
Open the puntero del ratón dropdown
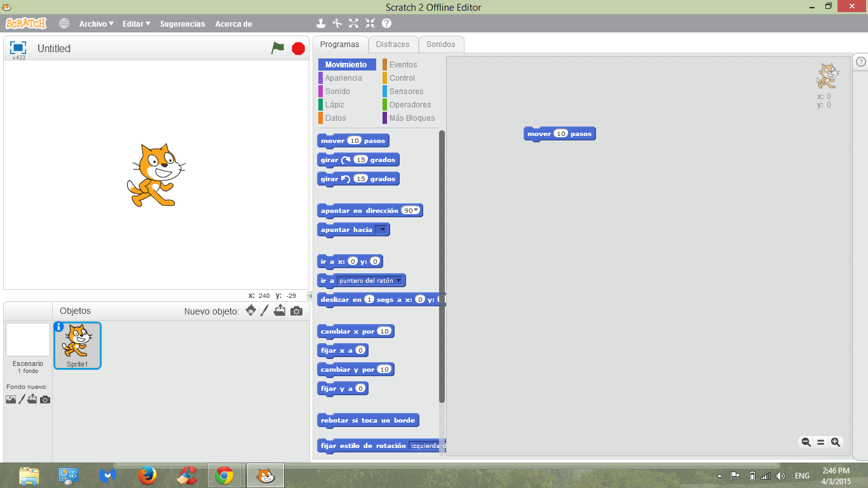coord(400,280)
